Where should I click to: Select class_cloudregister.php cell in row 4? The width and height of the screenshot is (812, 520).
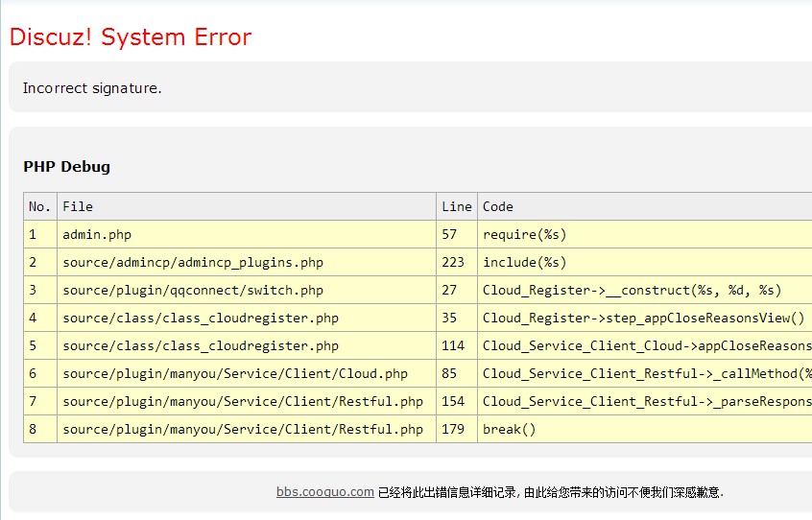(x=247, y=318)
